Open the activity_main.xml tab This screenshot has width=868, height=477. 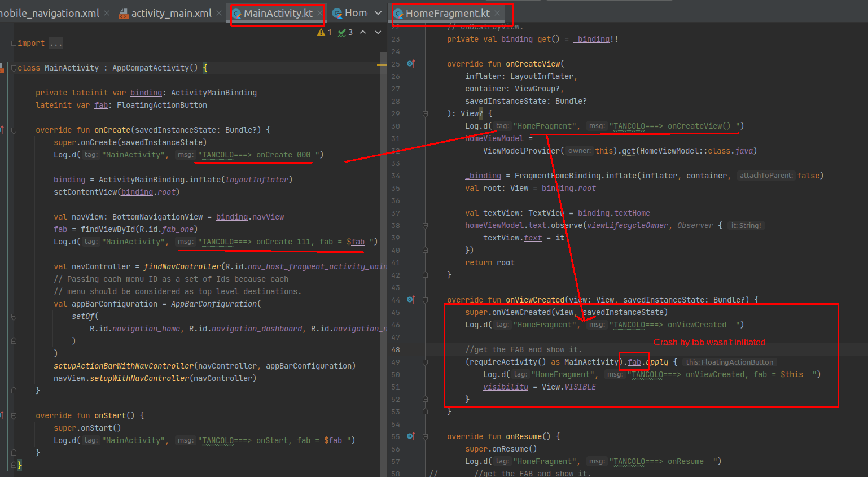[x=171, y=14]
